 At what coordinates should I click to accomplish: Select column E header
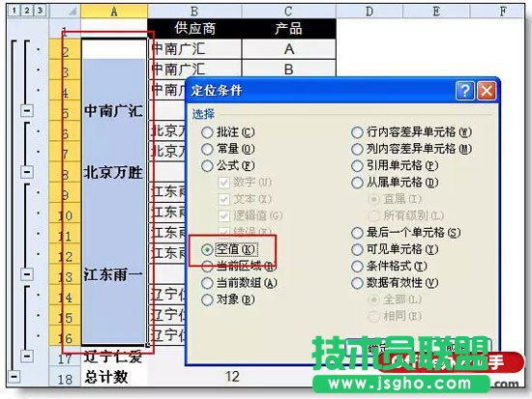click(x=436, y=12)
